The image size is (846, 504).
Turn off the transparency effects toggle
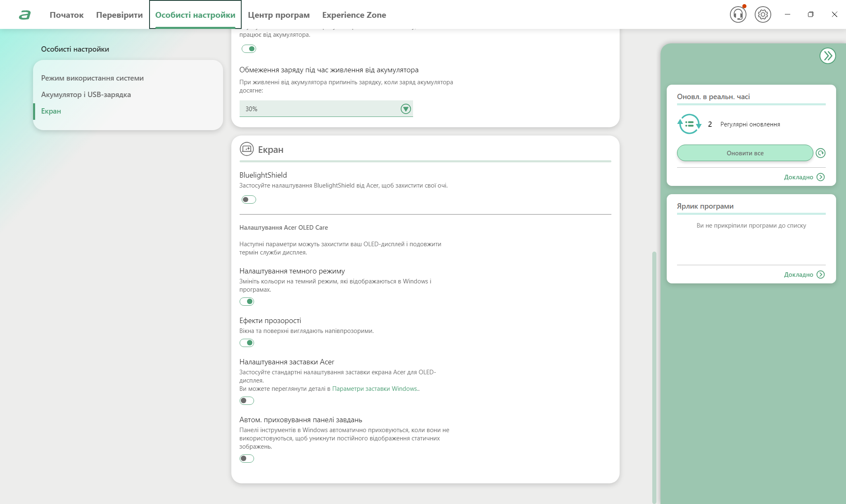coord(247,343)
